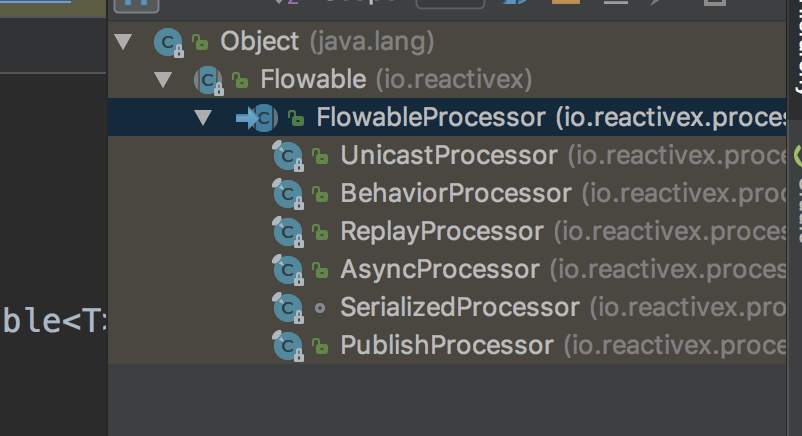Select BehaviorProcessor in the hierarchy
This screenshot has width=802, height=436.
coord(456,193)
